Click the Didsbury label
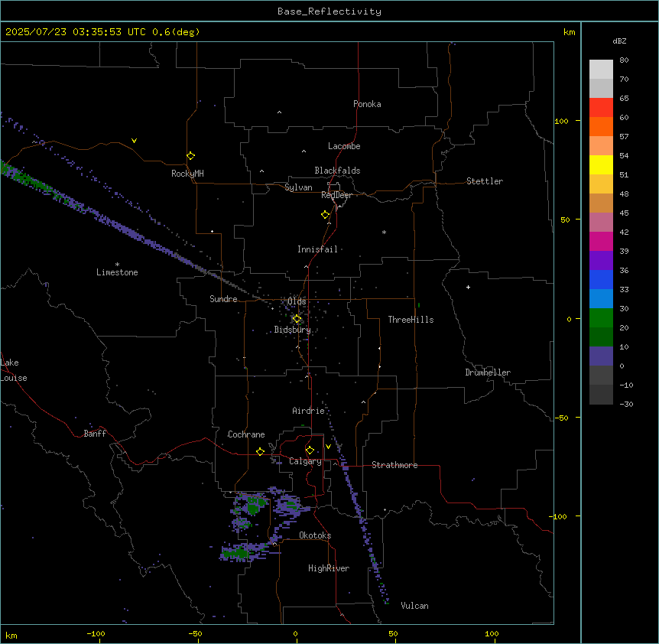The width and height of the screenshot is (659, 644). click(293, 330)
